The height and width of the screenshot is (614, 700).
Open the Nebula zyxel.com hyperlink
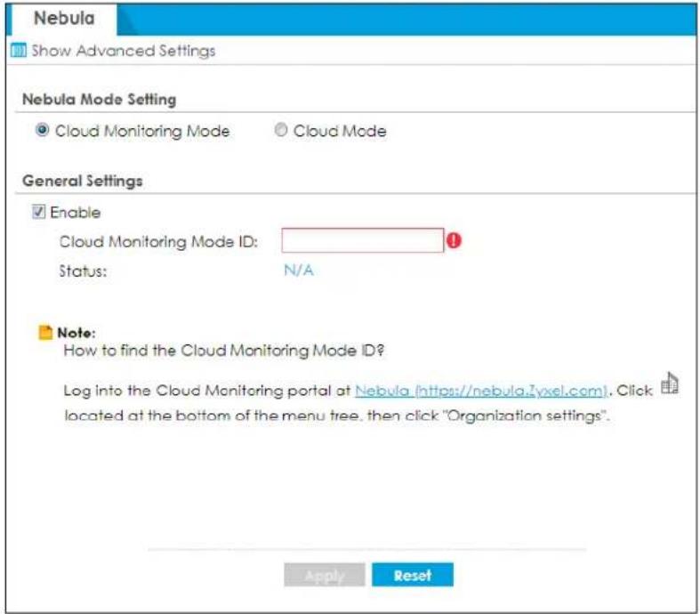[481, 392]
